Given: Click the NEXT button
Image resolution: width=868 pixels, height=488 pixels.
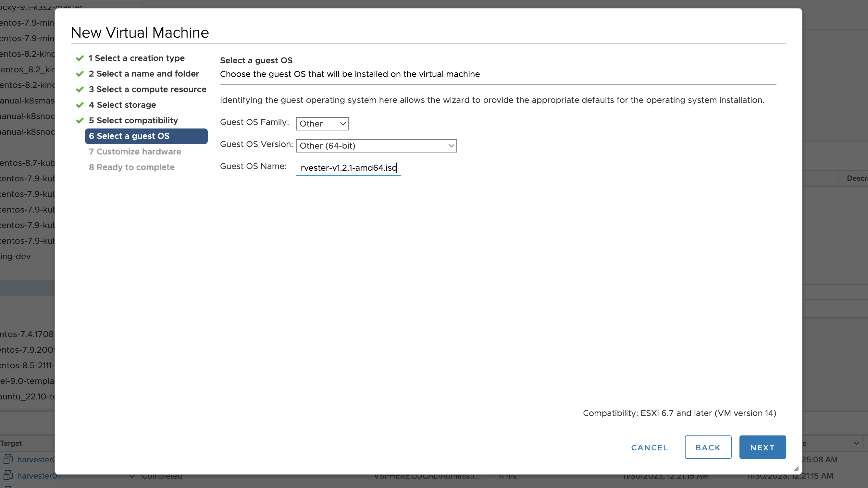Looking at the screenshot, I should coord(763,447).
